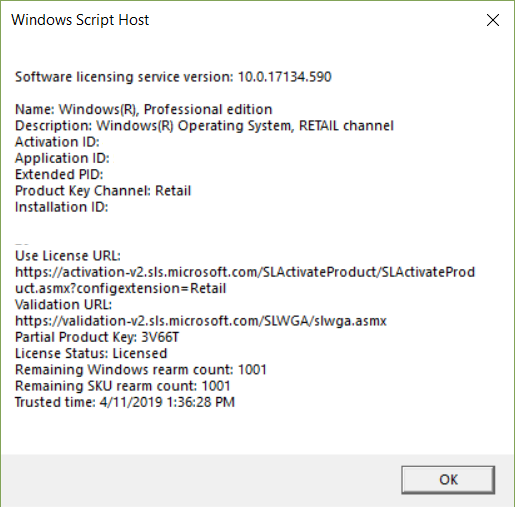Image resolution: width=515 pixels, height=507 pixels.
Task: Click the 'uct.asmx?configextension=Retail' line
Action: tap(121, 288)
